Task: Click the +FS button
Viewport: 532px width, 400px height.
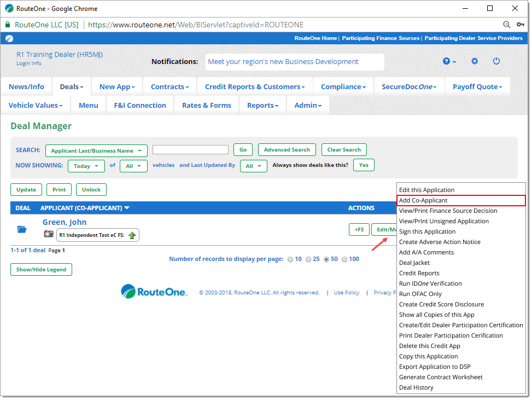Action: pyautogui.click(x=359, y=229)
